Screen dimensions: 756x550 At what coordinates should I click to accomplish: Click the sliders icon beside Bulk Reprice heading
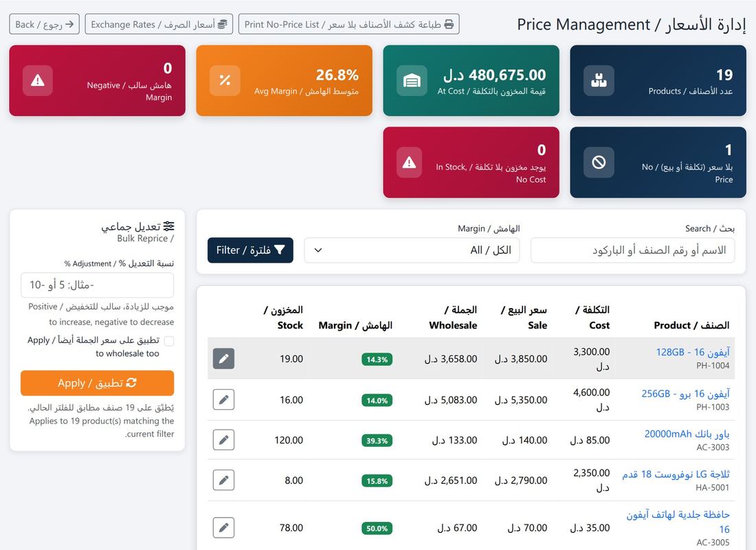pyautogui.click(x=169, y=225)
